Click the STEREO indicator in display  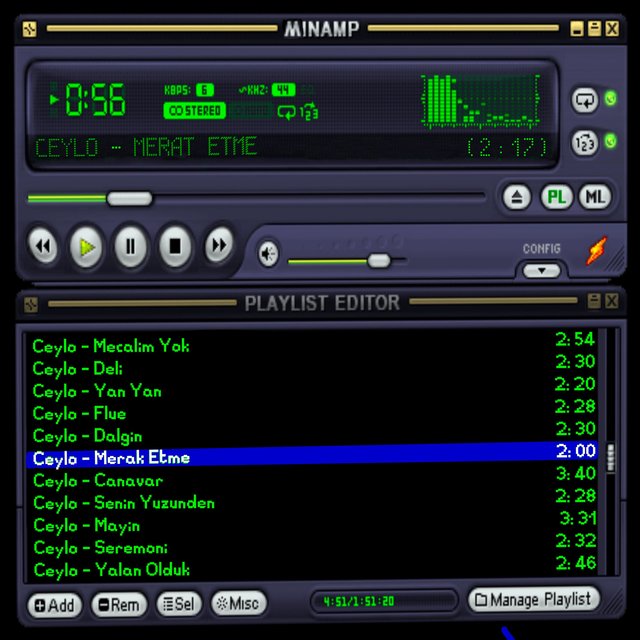(x=195, y=111)
